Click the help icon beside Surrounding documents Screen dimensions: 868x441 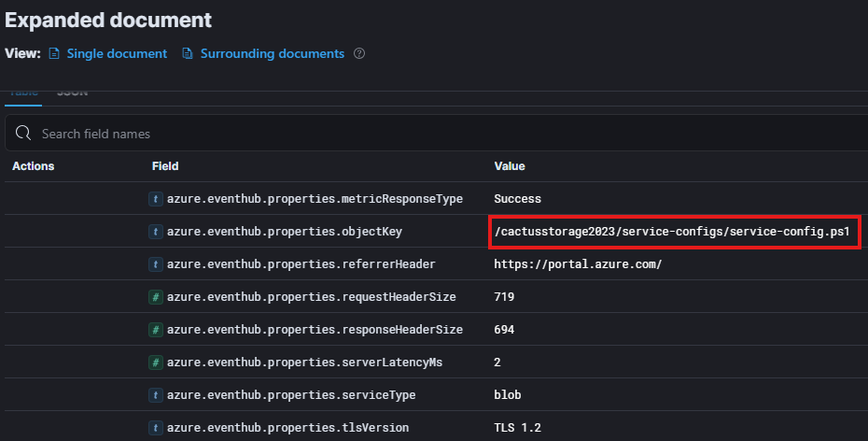click(359, 54)
